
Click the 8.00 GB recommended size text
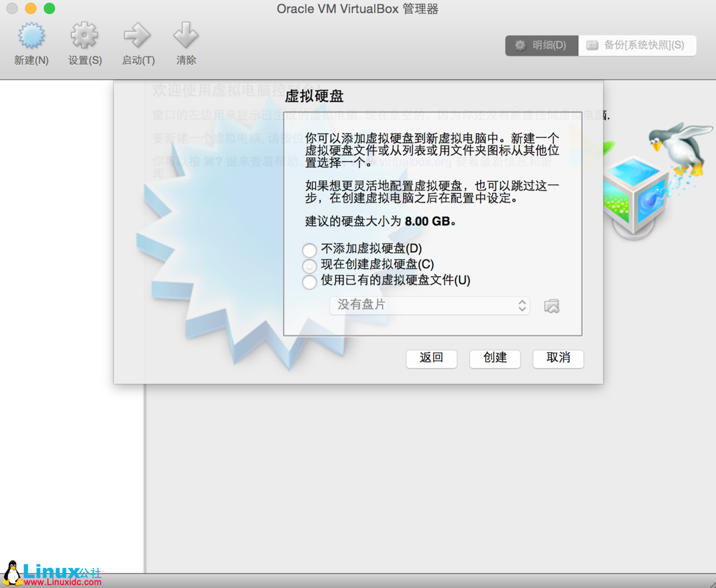[x=427, y=222]
